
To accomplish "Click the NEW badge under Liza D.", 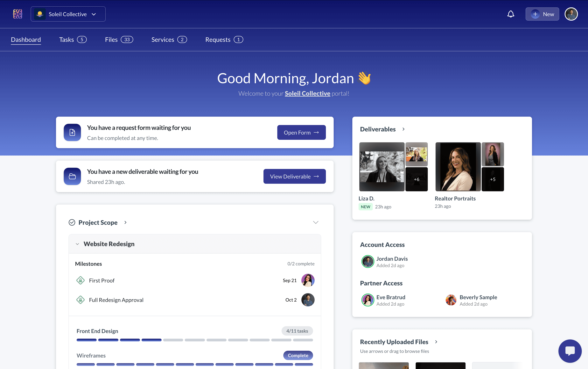I will [x=365, y=207].
